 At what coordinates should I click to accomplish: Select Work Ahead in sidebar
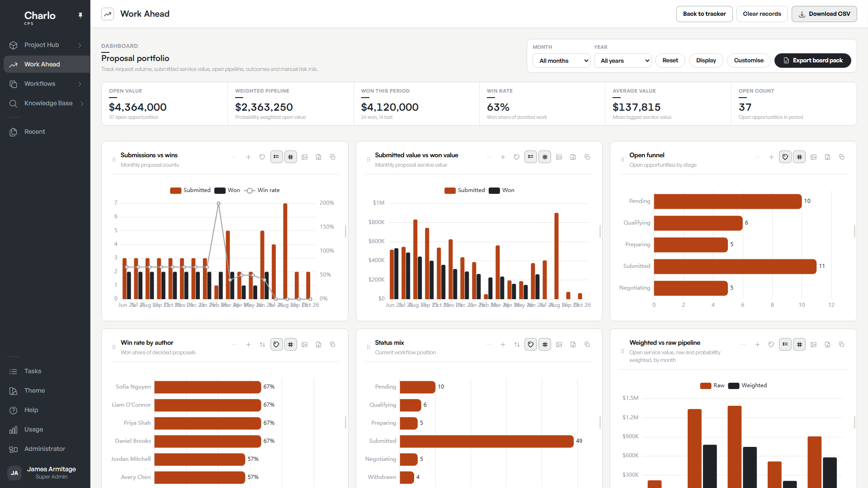(x=47, y=64)
